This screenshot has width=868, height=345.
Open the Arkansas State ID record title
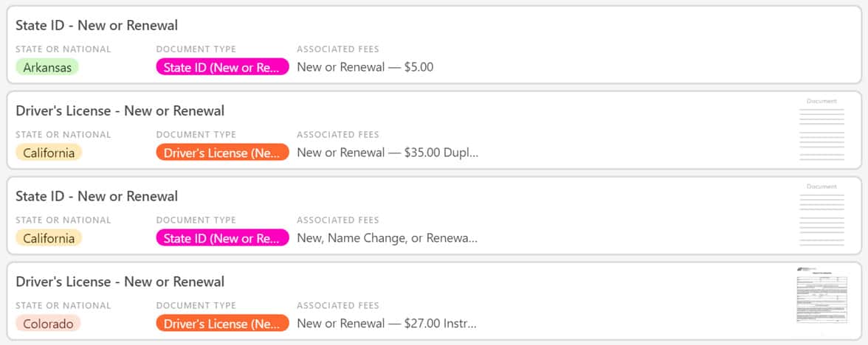(x=97, y=25)
